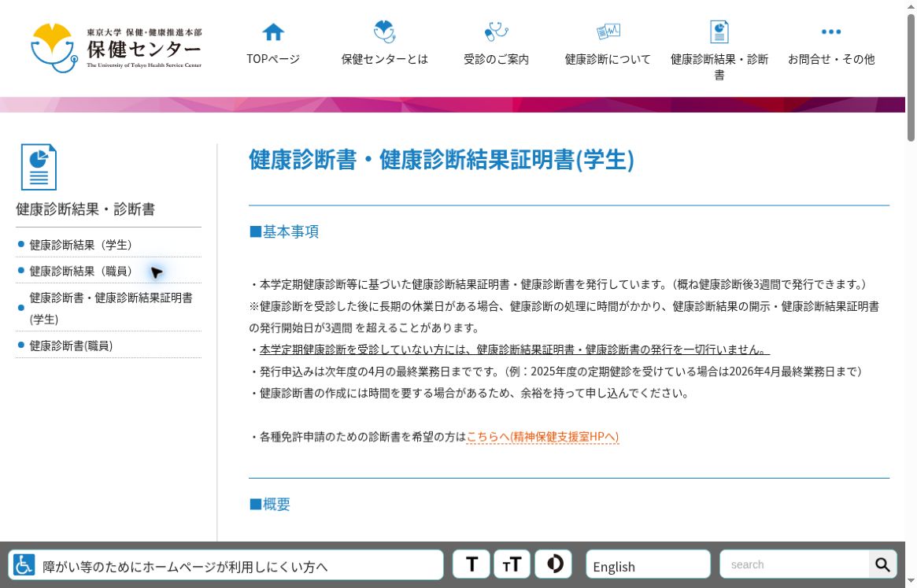This screenshot has height=588, width=917.
Task: Open the お問合せ・その他 menu label
Action: pyautogui.click(x=831, y=59)
